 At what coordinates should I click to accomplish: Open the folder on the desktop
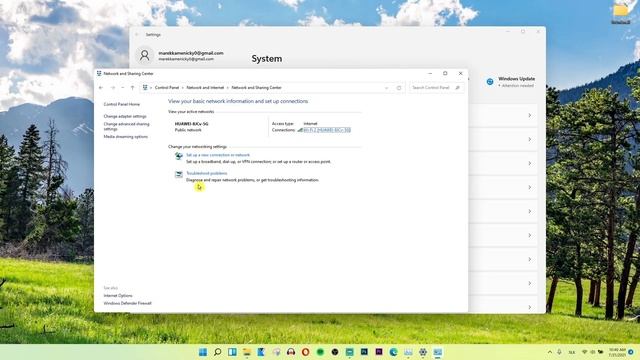pos(621,12)
